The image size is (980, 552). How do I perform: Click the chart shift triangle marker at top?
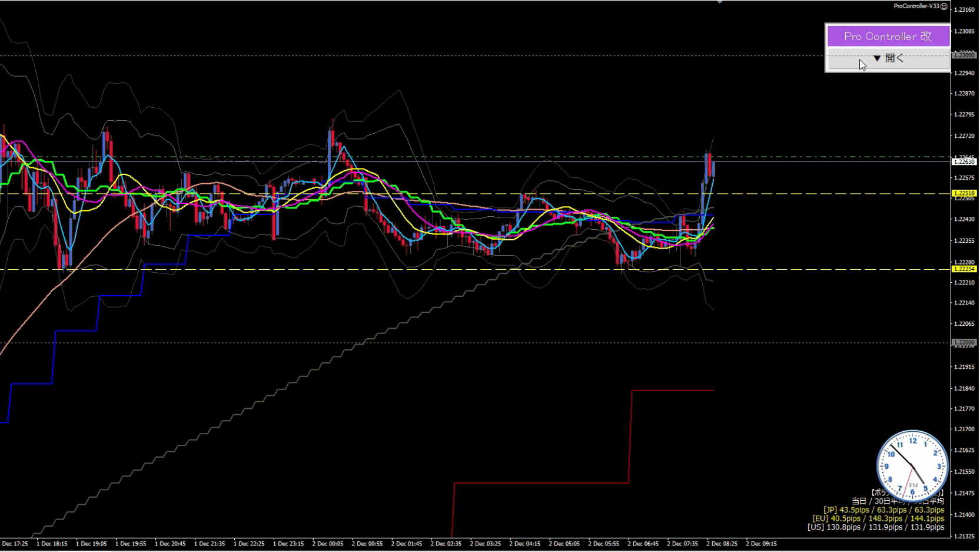click(x=719, y=2)
